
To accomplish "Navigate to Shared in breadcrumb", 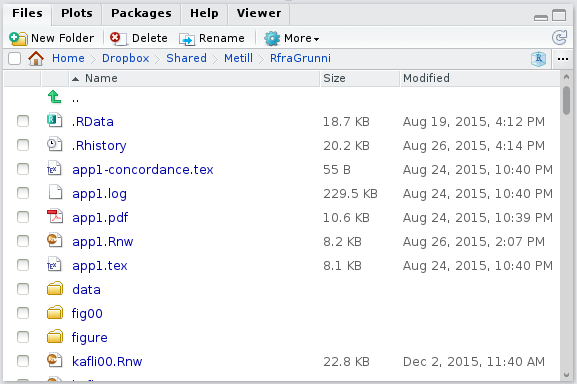I will 186,58.
